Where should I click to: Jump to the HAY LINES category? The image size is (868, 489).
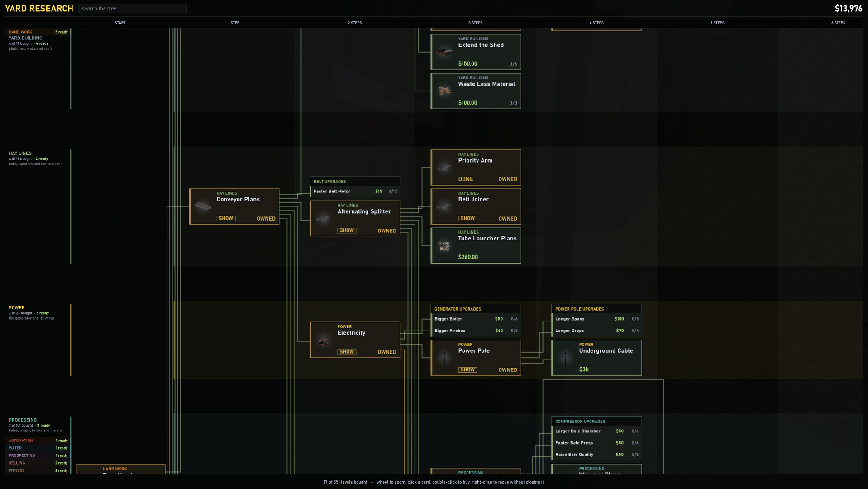tap(20, 153)
